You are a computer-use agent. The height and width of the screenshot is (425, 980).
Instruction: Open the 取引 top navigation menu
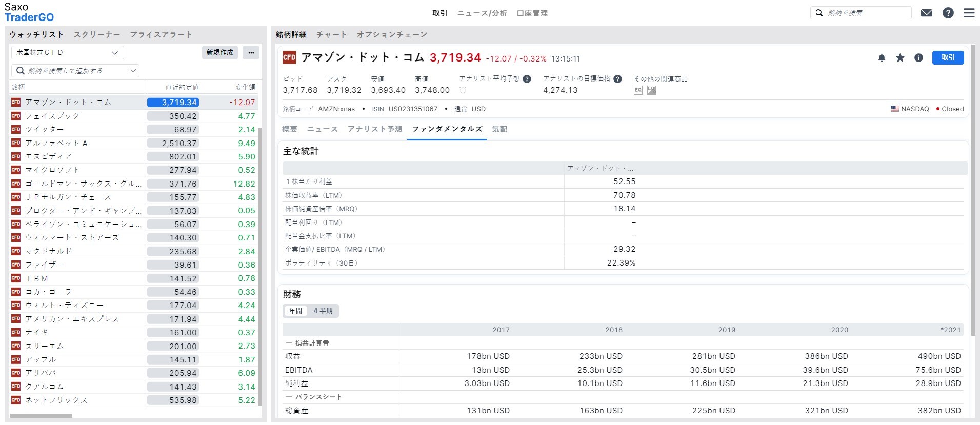[x=439, y=13]
